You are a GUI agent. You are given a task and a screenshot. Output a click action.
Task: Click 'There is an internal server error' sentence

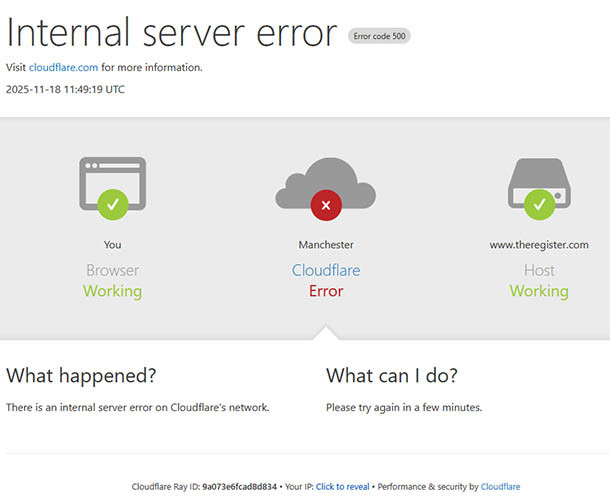click(138, 408)
